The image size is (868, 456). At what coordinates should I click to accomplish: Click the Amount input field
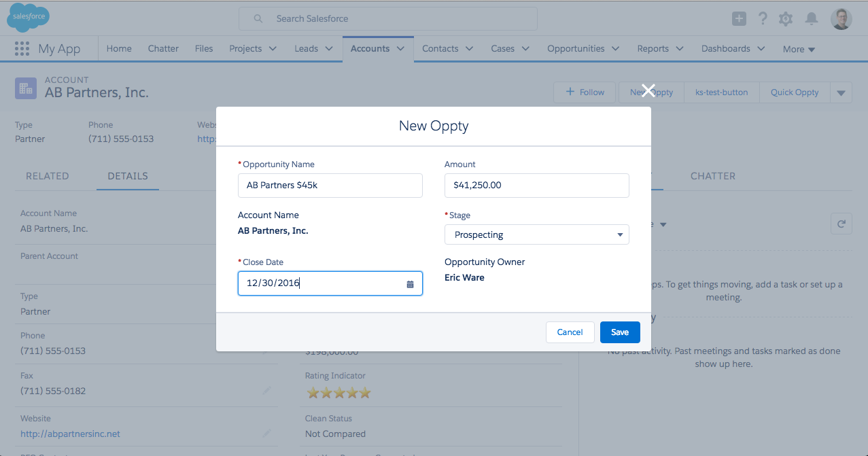(537, 185)
